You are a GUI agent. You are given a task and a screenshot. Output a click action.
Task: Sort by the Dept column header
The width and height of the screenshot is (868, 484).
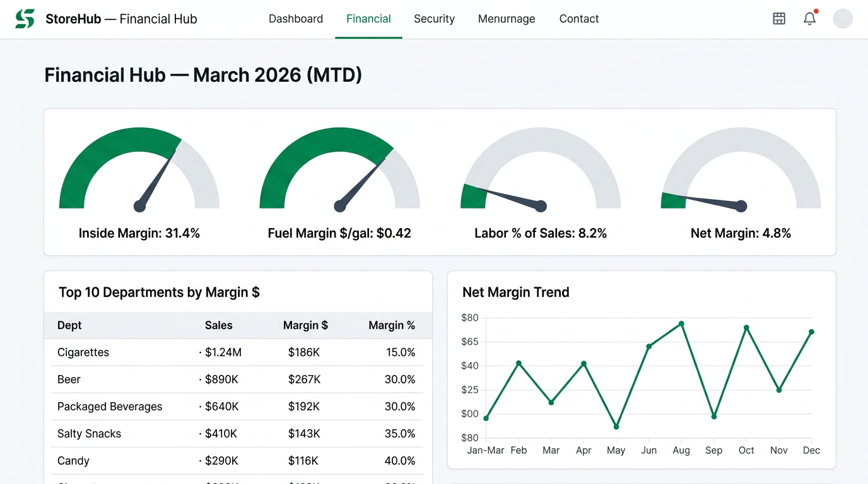coord(69,325)
